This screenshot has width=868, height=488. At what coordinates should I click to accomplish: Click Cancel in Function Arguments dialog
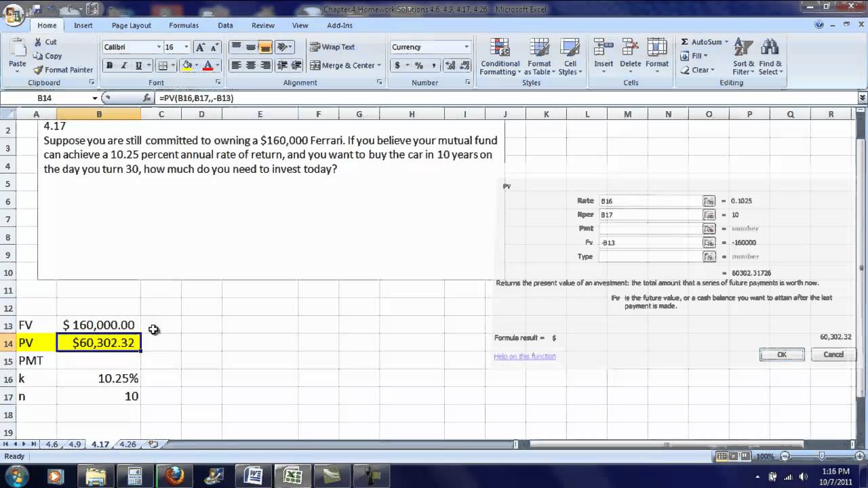pos(833,354)
